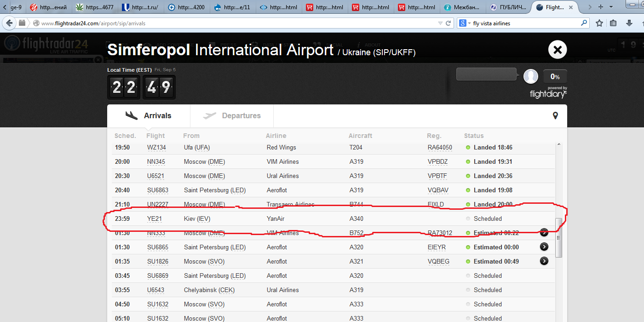The width and height of the screenshot is (644, 322).
Task: Click registration link RA64050
Action: click(x=440, y=148)
